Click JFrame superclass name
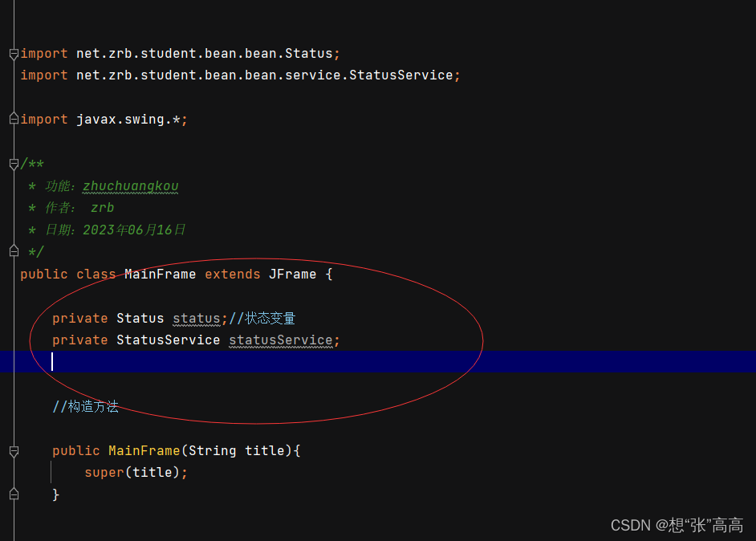 pos(292,275)
